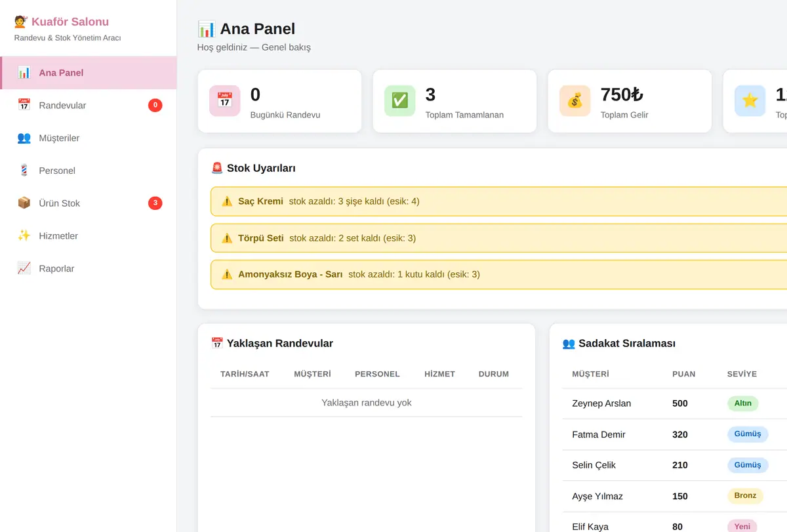Click the red badge showing 0 on Randevular
The height and width of the screenshot is (532, 787).
(155, 105)
